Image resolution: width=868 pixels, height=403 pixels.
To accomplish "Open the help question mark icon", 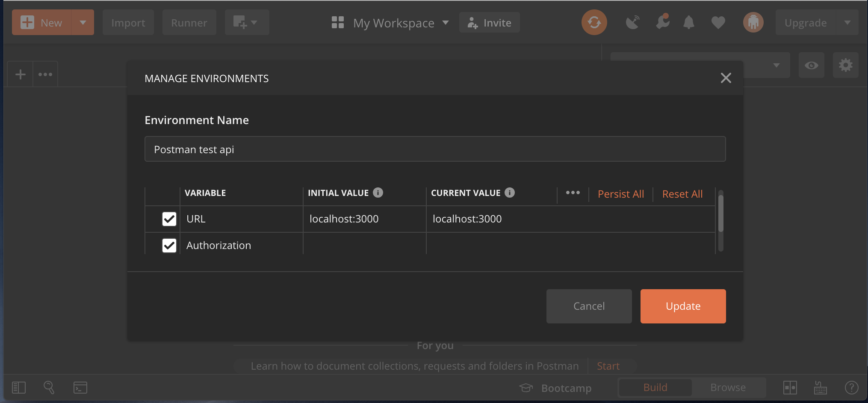I will [x=852, y=388].
